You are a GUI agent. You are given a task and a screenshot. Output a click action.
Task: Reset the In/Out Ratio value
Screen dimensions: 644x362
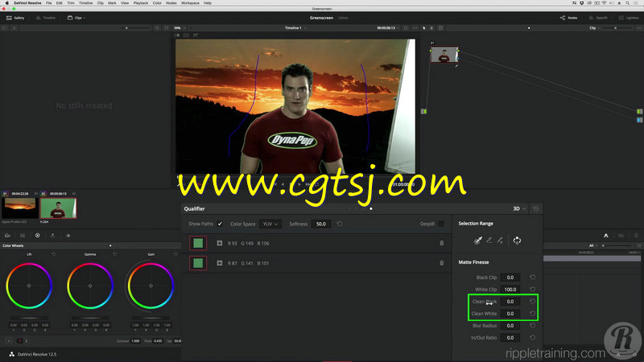tap(532, 337)
